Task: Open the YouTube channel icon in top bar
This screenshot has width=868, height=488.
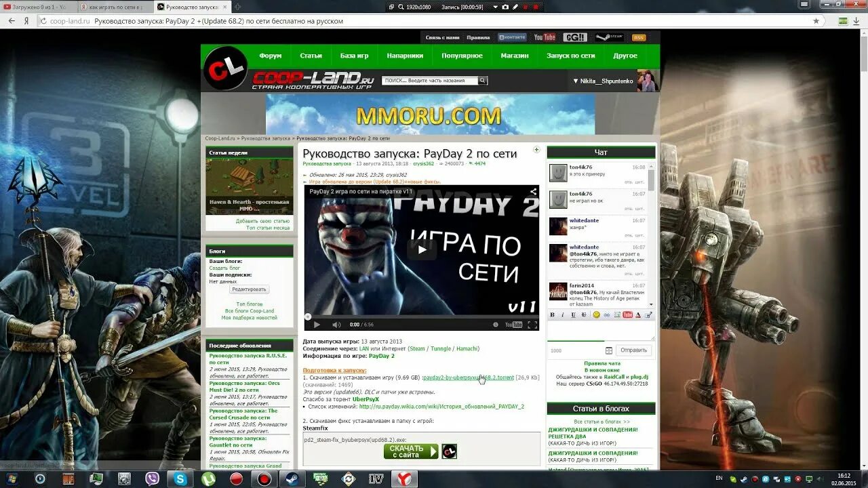Action: (x=545, y=37)
